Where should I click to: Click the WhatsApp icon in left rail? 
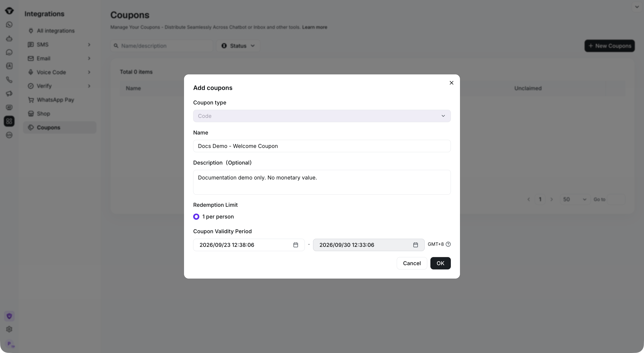coord(9,25)
